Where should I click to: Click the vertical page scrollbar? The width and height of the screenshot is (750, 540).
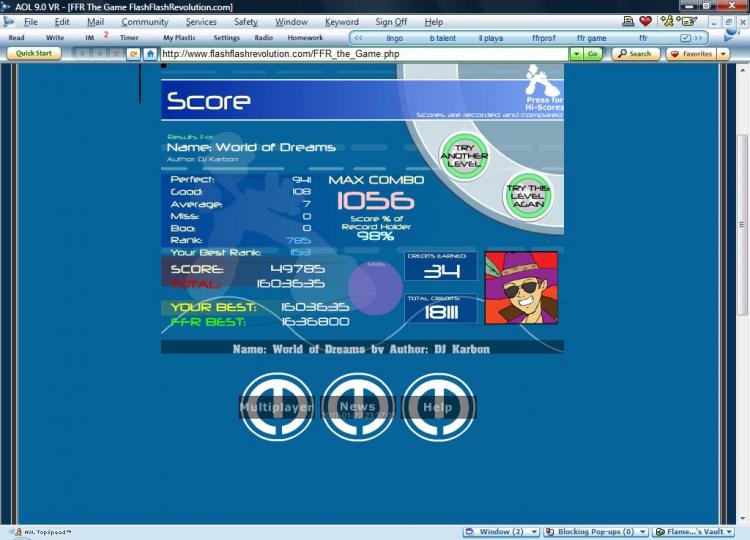(742, 293)
